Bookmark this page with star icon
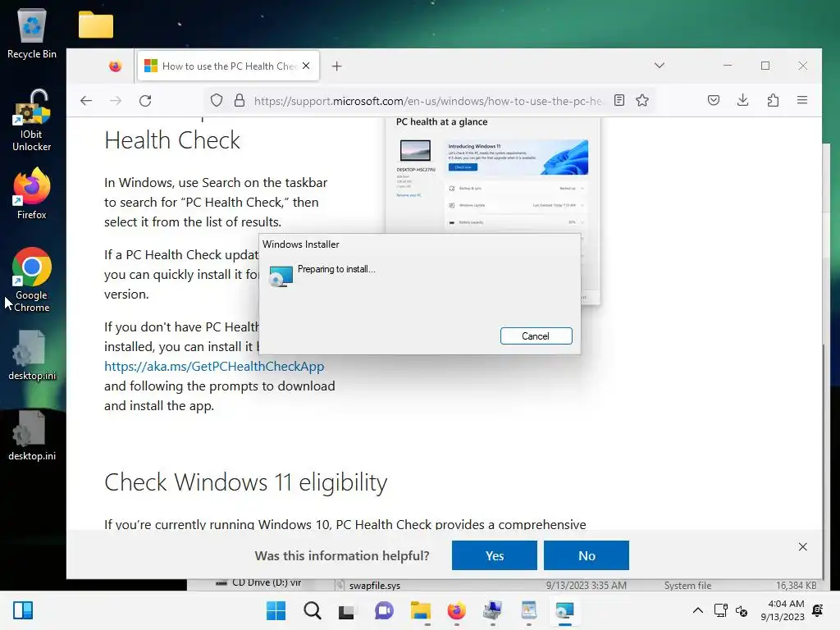 tap(642, 100)
